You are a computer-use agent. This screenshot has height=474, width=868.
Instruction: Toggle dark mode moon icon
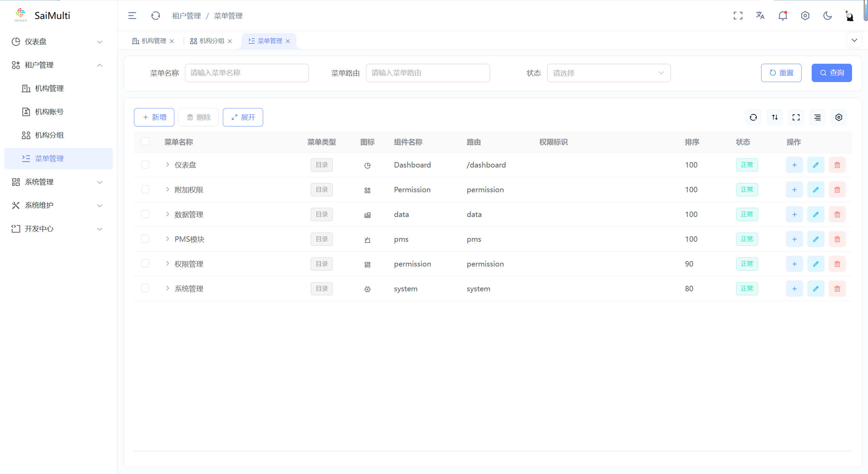(827, 16)
